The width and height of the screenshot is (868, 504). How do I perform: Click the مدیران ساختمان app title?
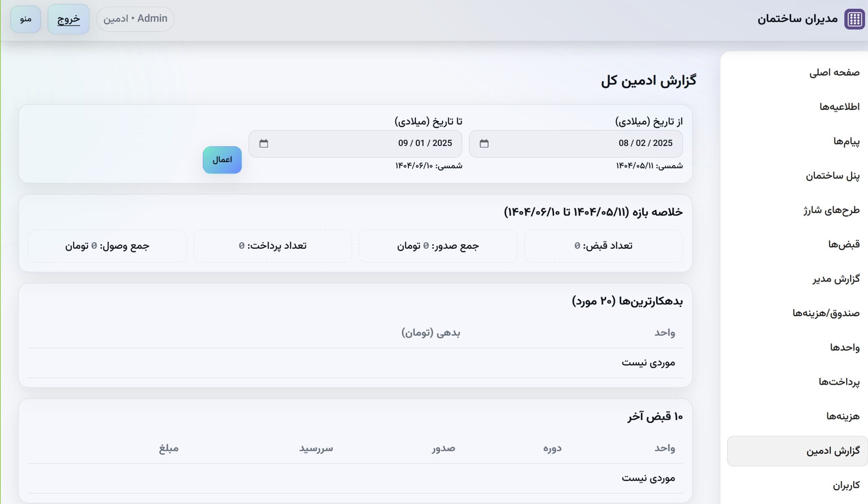(x=797, y=19)
